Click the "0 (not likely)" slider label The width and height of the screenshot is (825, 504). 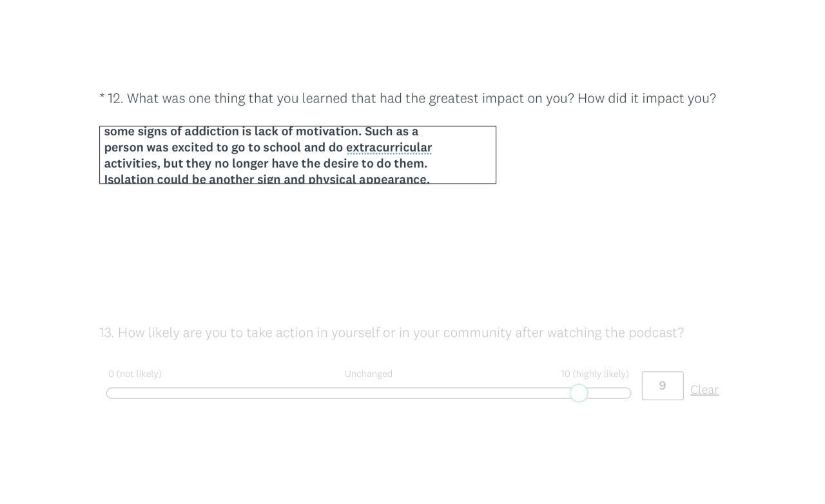point(135,374)
